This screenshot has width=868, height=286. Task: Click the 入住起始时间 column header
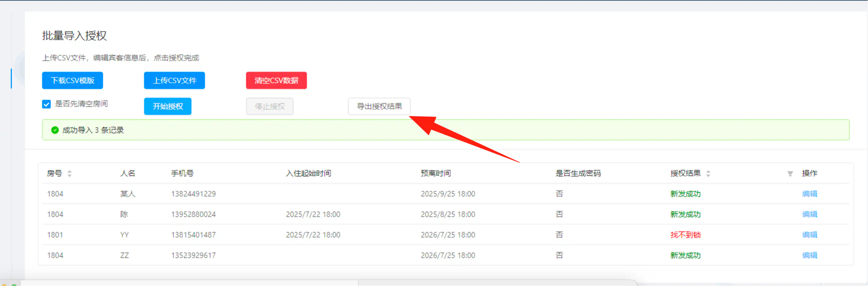(308, 173)
